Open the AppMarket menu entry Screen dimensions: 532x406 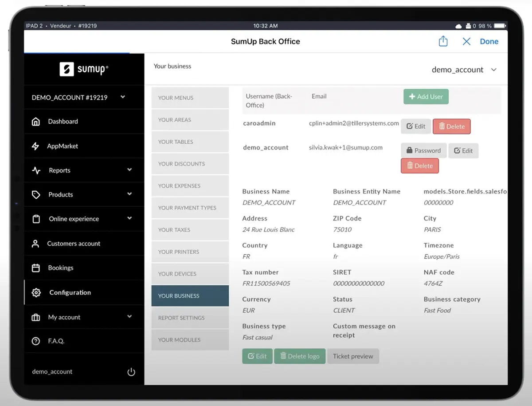(x=84, y=146)
